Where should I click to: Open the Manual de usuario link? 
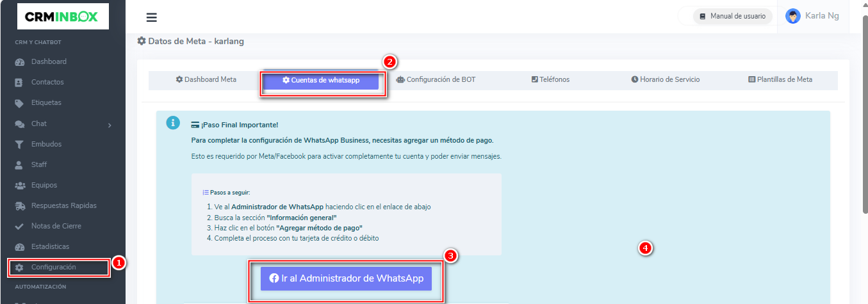click(732, 17)
